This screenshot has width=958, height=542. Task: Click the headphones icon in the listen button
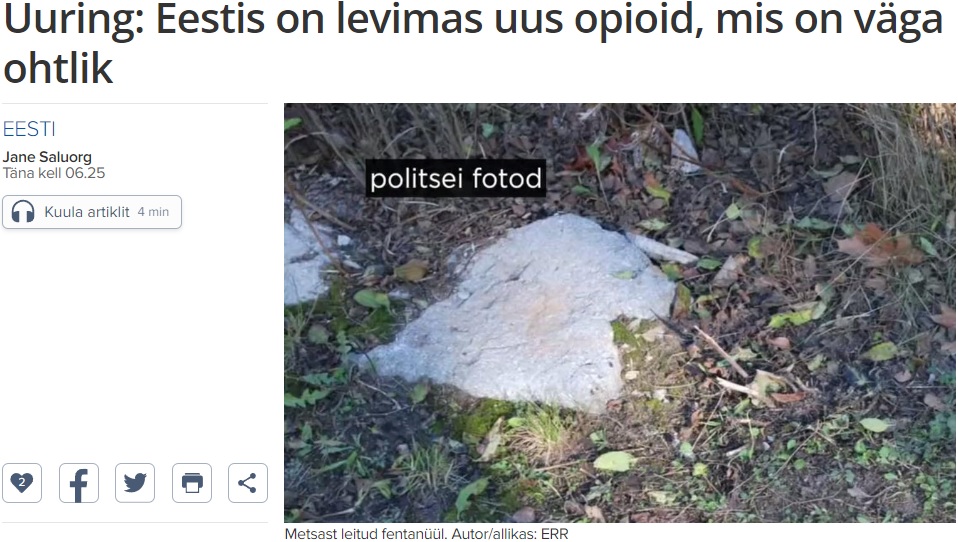23,212
